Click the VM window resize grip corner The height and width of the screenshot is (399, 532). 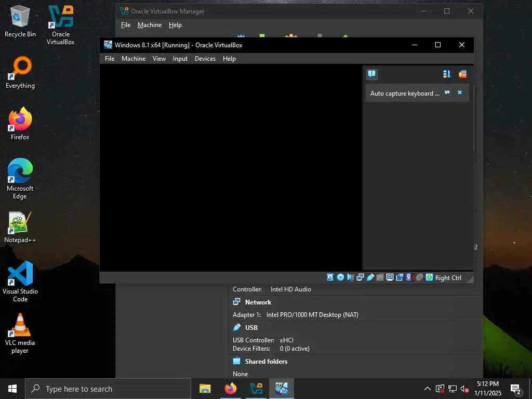coord(470,280)
